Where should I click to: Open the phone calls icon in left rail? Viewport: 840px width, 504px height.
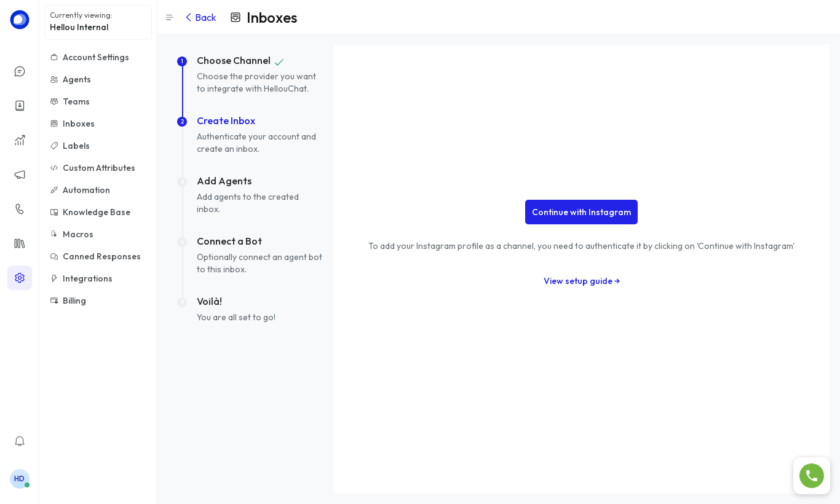coord(20,209)
